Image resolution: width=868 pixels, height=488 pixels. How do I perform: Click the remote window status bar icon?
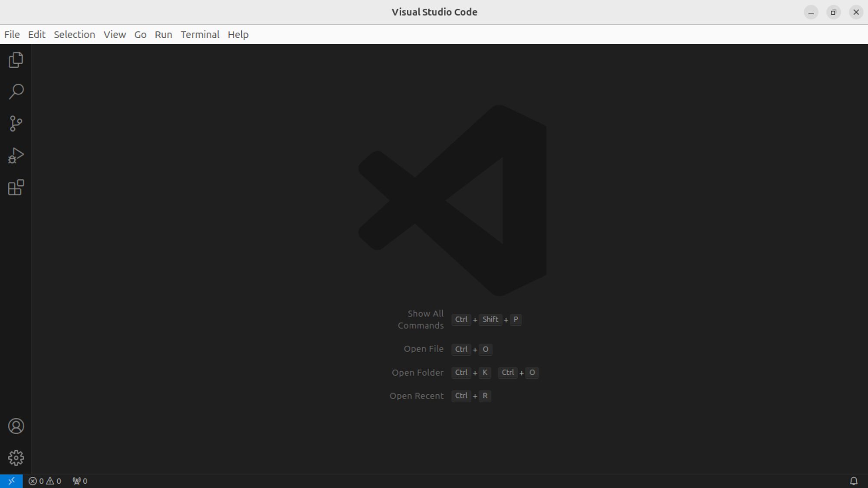[x=11, y=481]
